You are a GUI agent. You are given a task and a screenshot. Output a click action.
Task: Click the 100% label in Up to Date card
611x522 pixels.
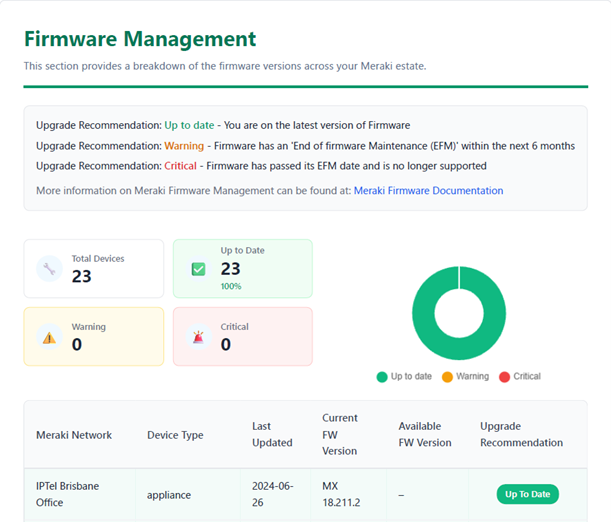point(231,286)
